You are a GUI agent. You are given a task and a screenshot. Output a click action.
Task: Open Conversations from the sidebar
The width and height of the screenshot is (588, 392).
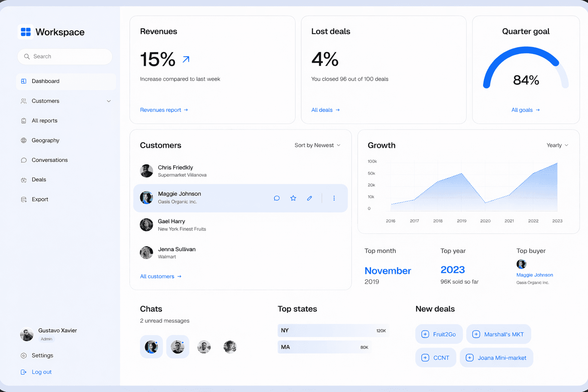tap(50, 160)
